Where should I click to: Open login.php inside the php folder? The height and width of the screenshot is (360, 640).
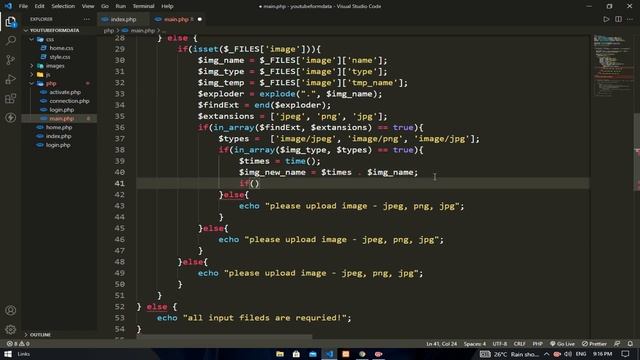click(x=62, y=110)
